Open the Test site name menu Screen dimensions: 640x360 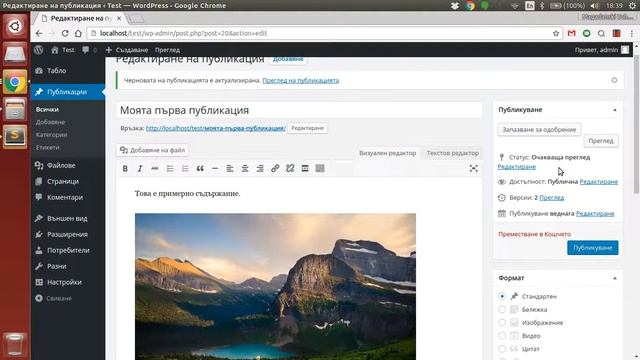tap(63, 50)
